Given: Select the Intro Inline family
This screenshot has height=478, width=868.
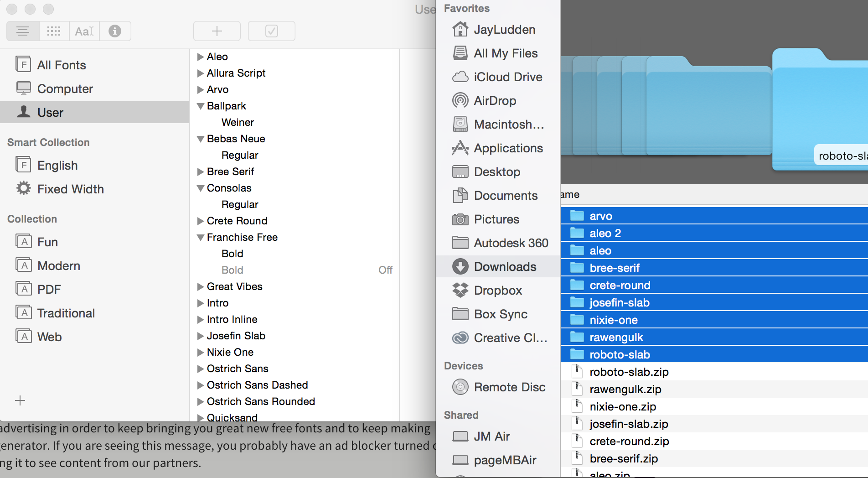Looking at the screenshot, I should [294, 319].
